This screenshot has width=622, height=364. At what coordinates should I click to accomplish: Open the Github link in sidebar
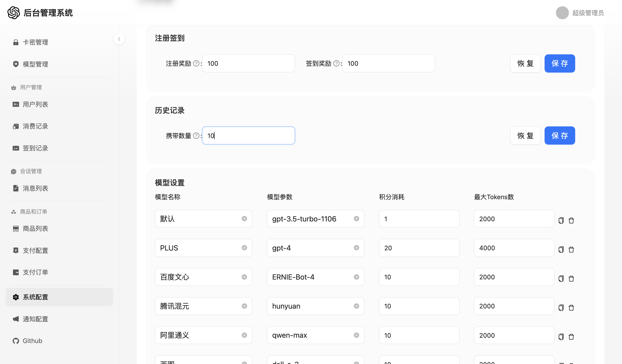point(32,341)
